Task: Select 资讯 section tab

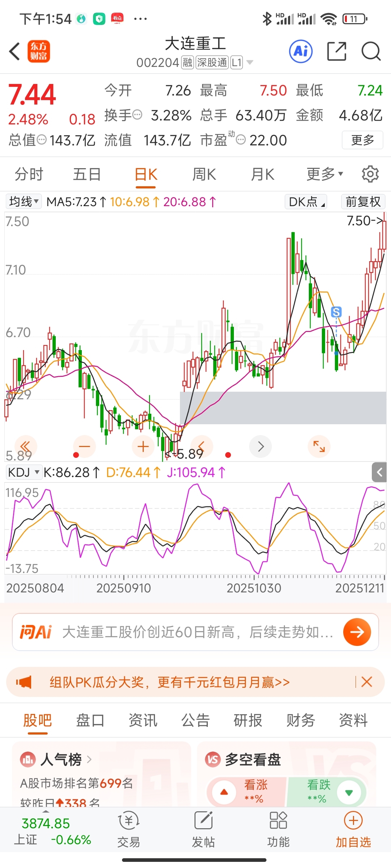Action: 143,720
